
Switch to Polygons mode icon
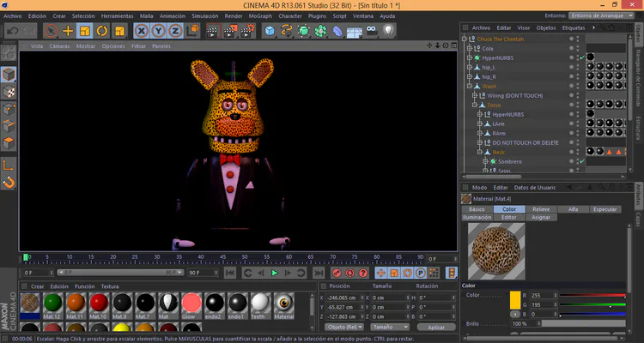coord(9,143)
